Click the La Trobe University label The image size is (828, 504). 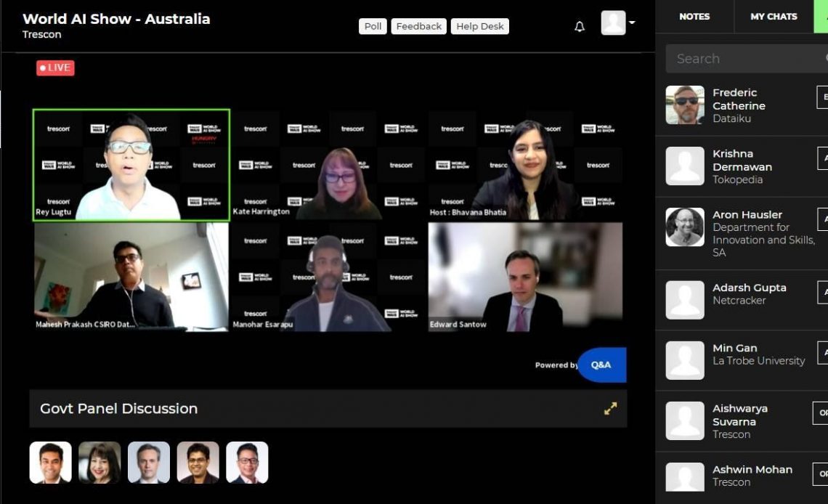[x=759, y=361]
